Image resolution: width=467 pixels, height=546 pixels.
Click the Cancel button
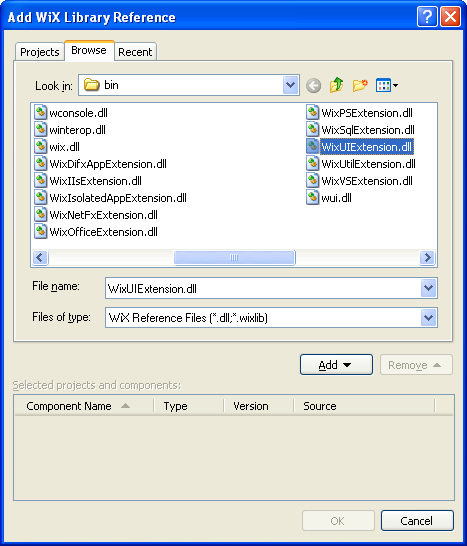click(417, 521)
